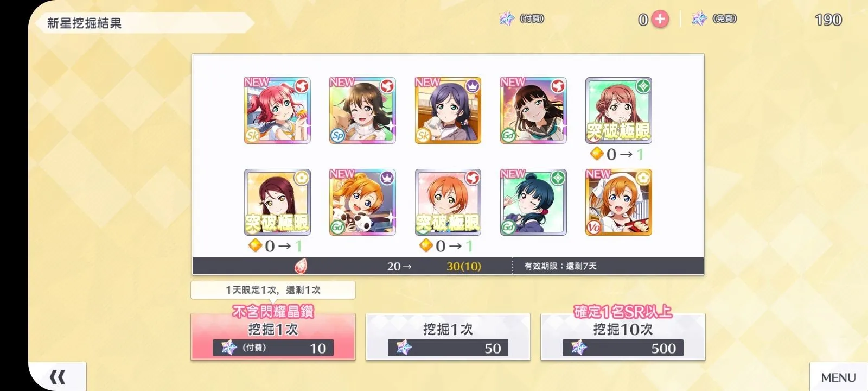868x391 pixels.
Task: Tap the pink shiny crystal icon in the bar
Action: point(301,266)
